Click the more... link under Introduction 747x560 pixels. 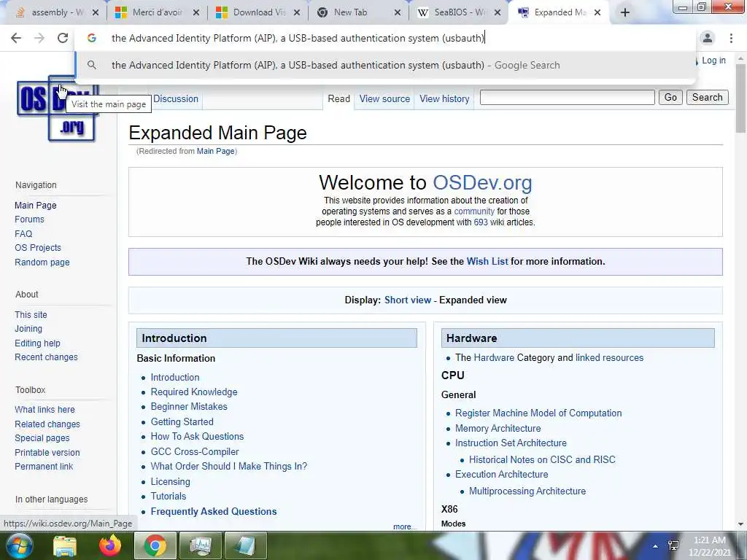tap(404, 526)
